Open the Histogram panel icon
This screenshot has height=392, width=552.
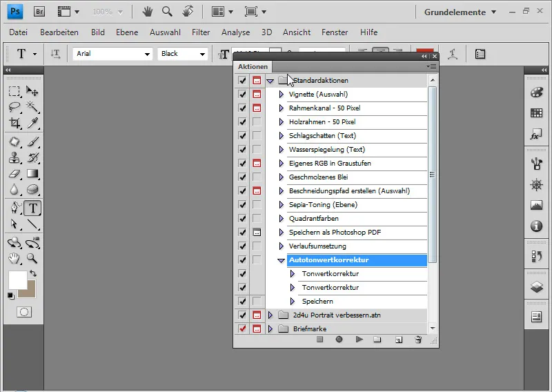(536, 205)
